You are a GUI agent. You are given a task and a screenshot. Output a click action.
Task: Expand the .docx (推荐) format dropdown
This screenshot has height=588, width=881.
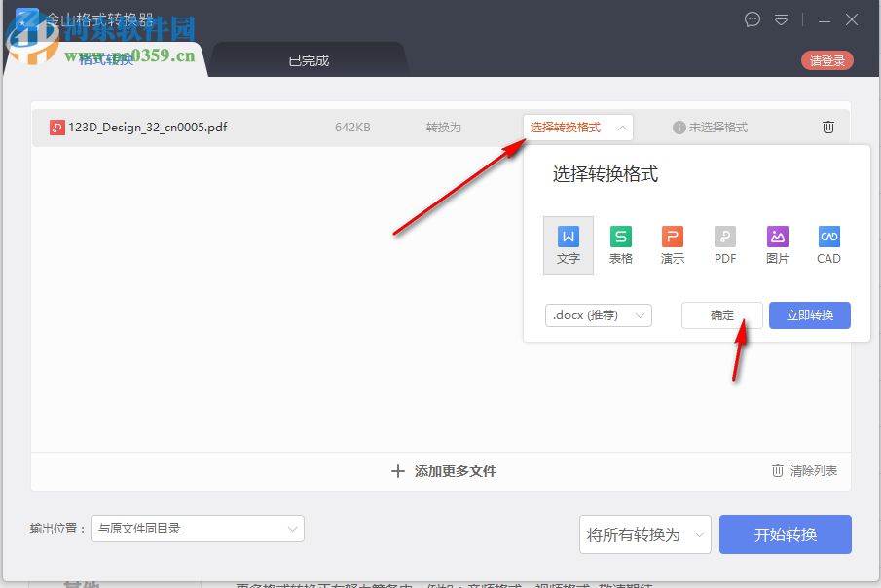599,315
